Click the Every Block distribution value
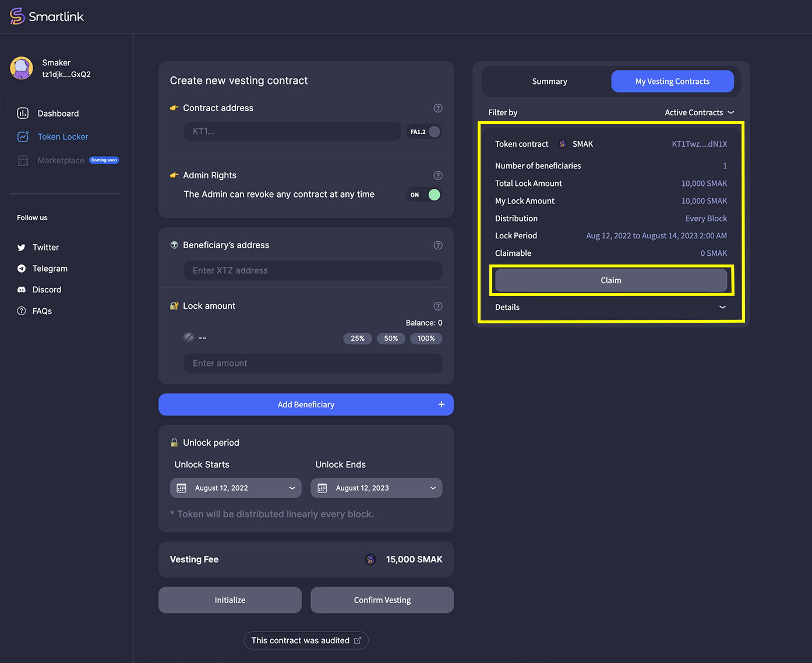812x663 pixels. (706, 218)
